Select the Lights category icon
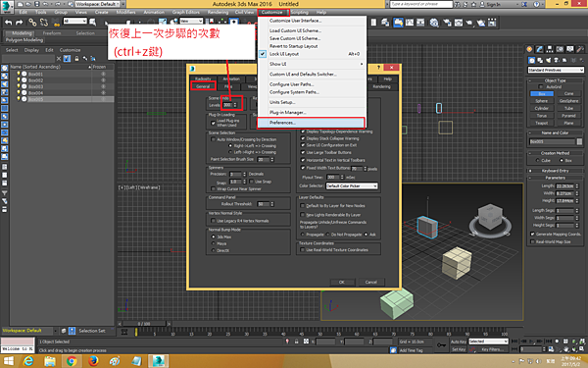This screenshot has width=588, height=368. click(x=548, y=60)
